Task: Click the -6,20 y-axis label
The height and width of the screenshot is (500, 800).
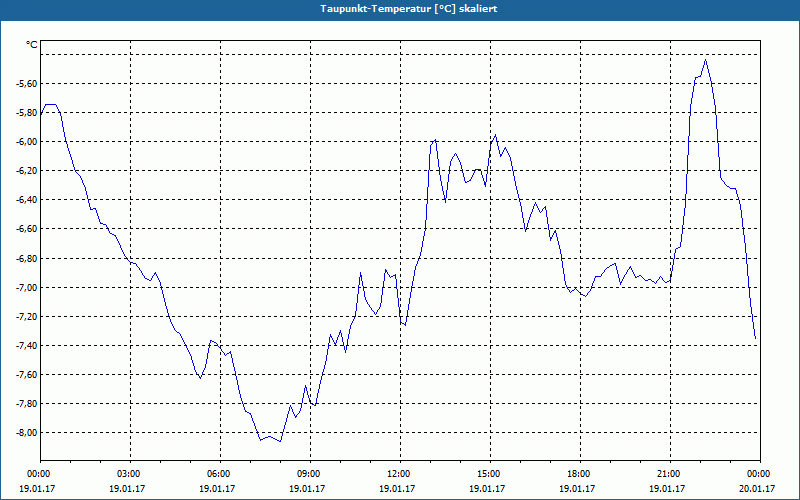Action: 28,170
